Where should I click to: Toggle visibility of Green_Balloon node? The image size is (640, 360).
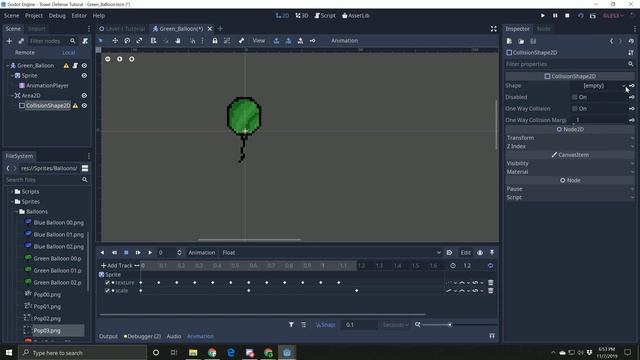(x=84, y=65)
